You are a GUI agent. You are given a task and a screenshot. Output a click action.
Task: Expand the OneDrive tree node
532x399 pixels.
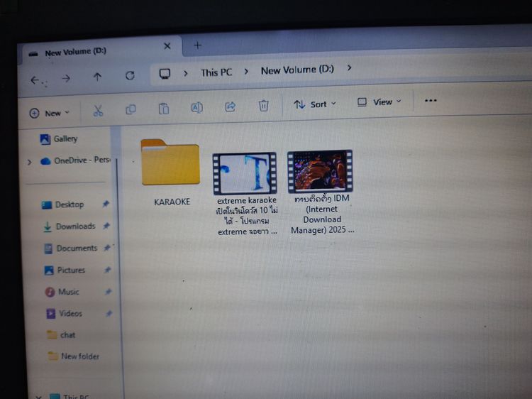click(x=29, y=162)
